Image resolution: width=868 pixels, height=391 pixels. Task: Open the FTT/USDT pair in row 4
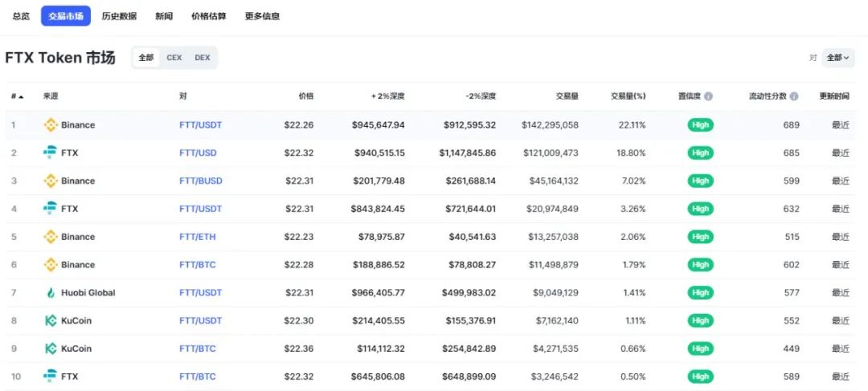[200, 209]
